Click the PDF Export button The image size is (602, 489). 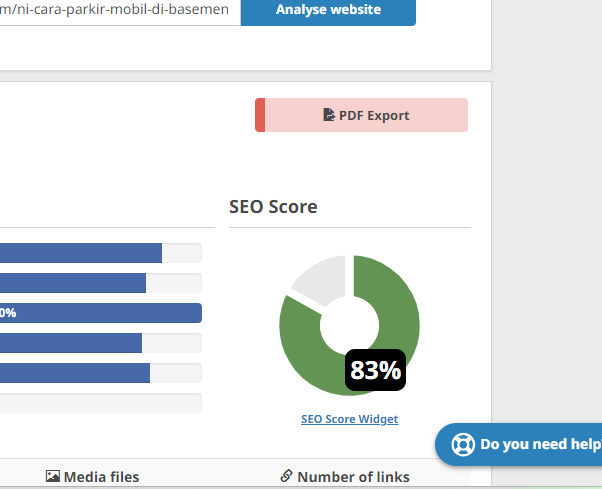click(x=361, y=115)
